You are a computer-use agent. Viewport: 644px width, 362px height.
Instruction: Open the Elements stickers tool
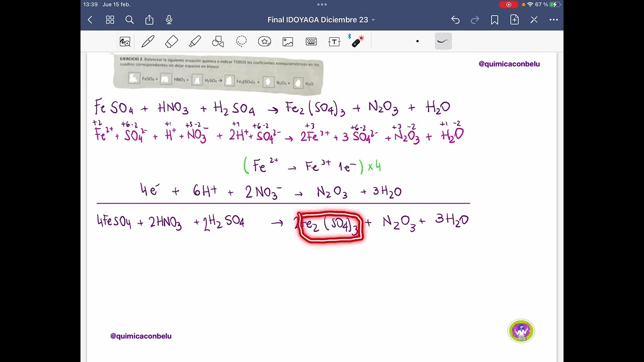pos(265,42)
